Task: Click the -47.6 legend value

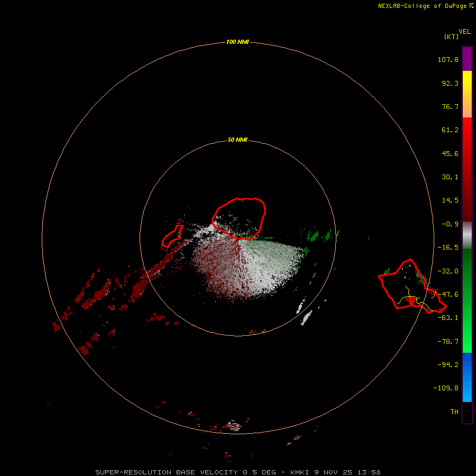Action: [x=448, y=295]
